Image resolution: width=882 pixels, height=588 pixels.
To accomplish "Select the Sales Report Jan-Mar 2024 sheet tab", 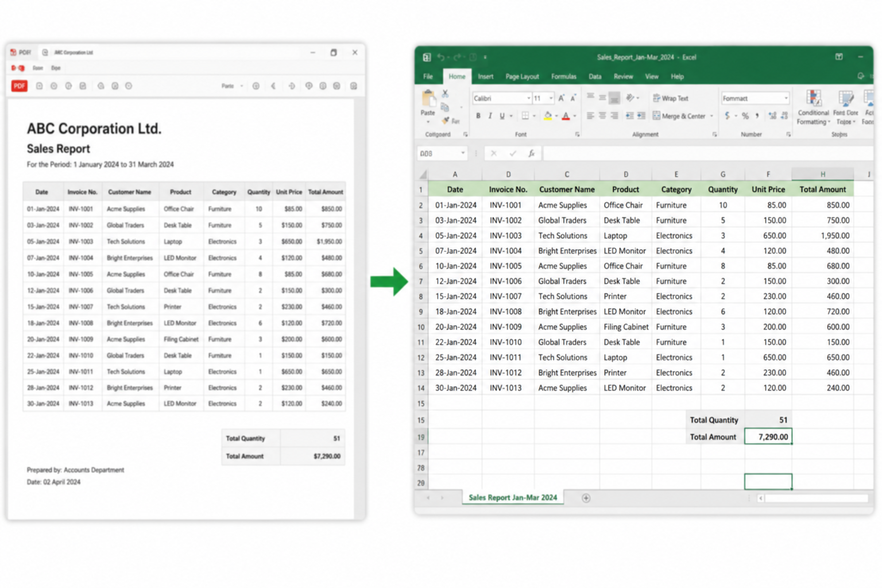I will 513,497.
